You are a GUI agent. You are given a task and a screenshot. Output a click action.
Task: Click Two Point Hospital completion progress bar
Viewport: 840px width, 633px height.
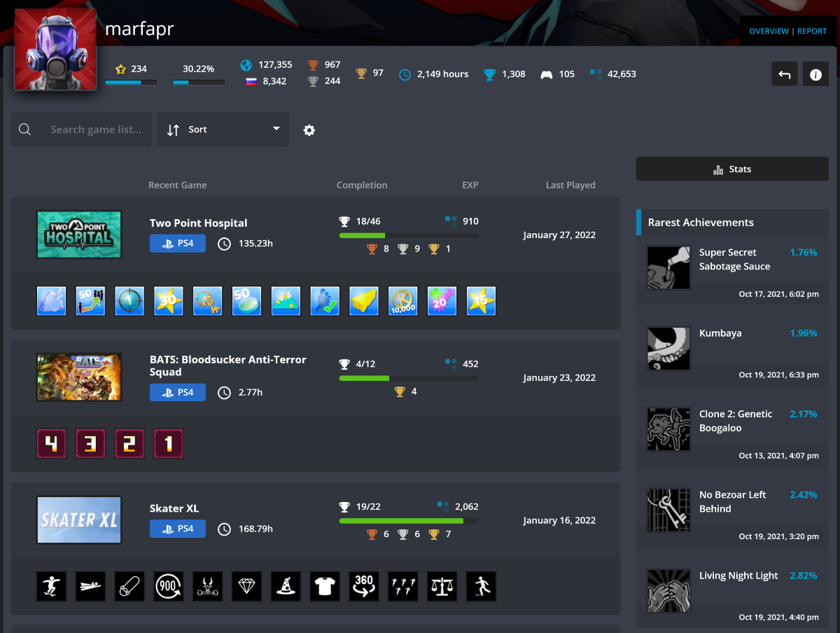[x=409, y=236]
